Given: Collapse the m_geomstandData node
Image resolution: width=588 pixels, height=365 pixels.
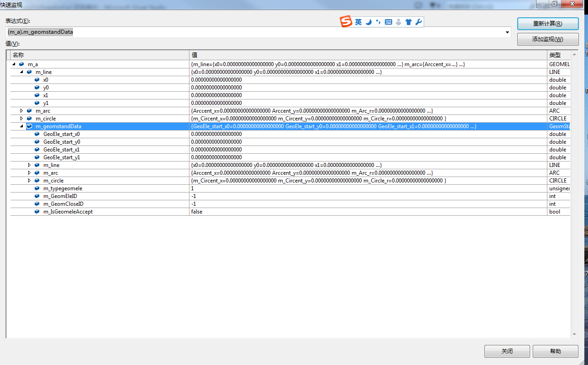Looking at the screenshot, I should (x=21, y=126).
